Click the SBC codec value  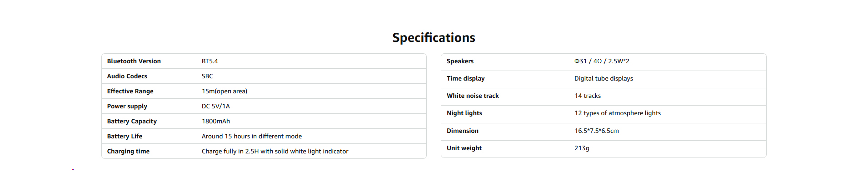pos(207,76)
